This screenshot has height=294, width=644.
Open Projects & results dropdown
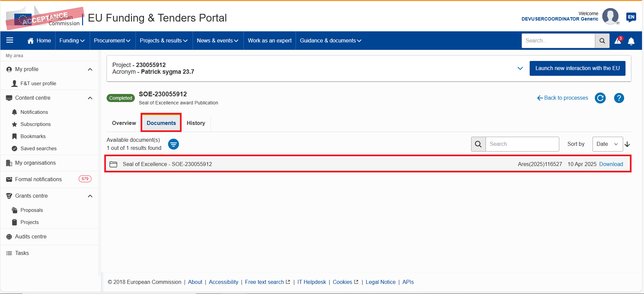(164, 41)
